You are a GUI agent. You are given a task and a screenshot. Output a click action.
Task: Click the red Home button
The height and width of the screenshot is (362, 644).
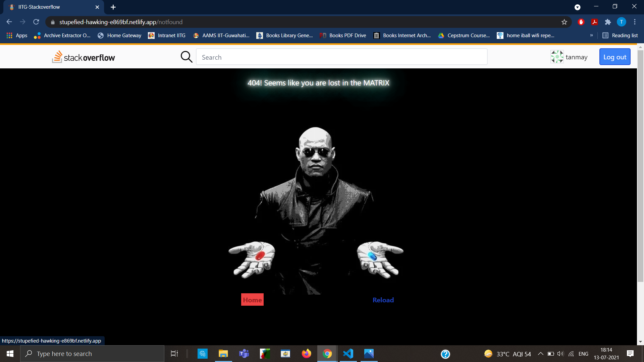(x=252, y=300)
